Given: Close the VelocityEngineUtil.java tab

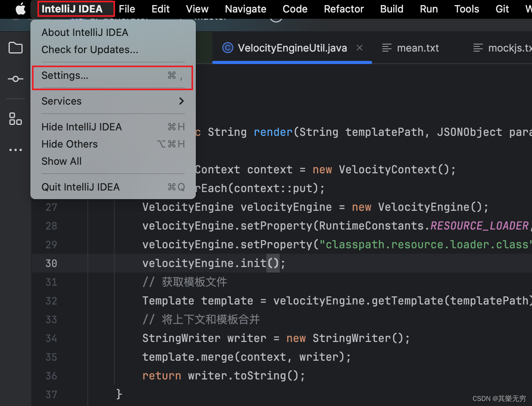Looking at the screenshot, I should pos(360,48).
